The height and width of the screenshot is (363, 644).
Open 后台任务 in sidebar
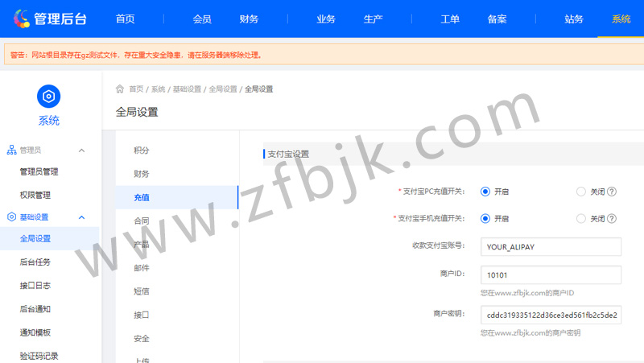35,262
